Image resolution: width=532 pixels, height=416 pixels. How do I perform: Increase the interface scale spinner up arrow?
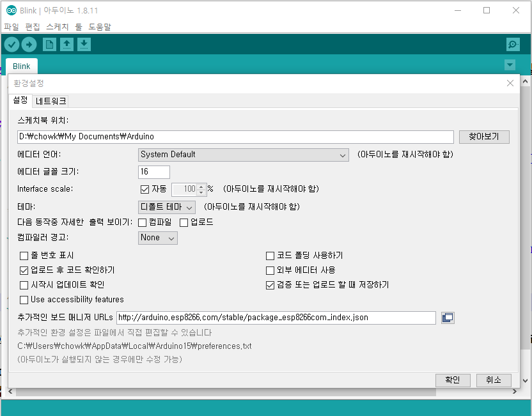[x=201, y=187]
